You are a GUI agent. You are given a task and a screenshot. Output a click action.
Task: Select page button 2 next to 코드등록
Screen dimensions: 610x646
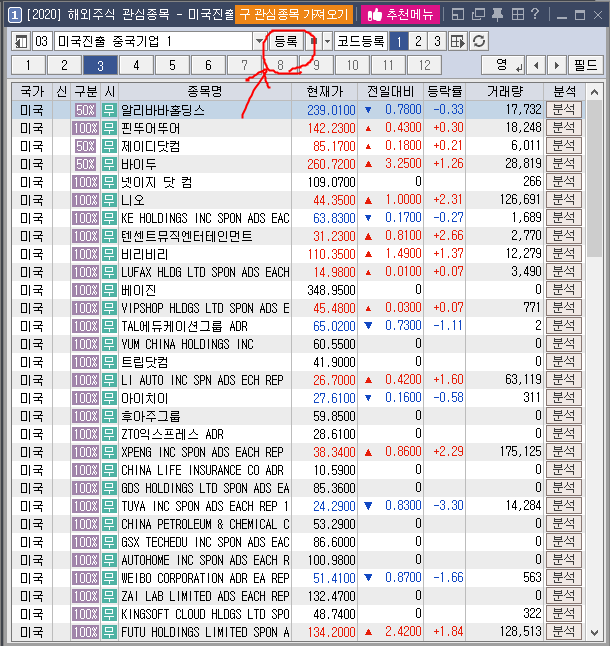(418, 41)
